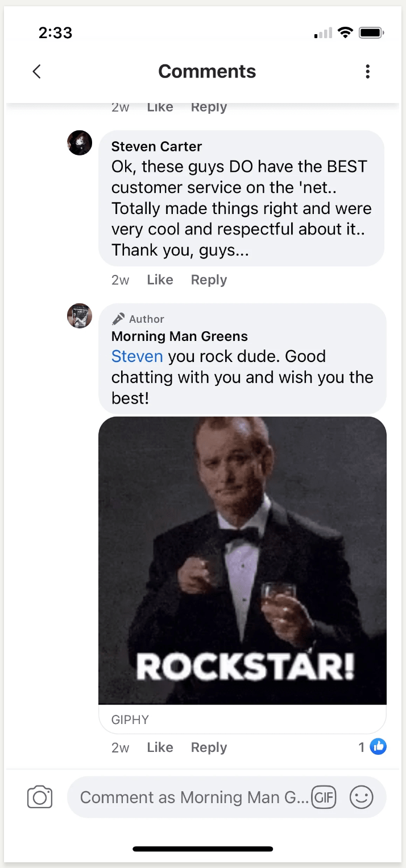Viewport: 406px width, 868px height.
Task: Reply to Steven Carter's comment
Action: click(x=209, y=280)
